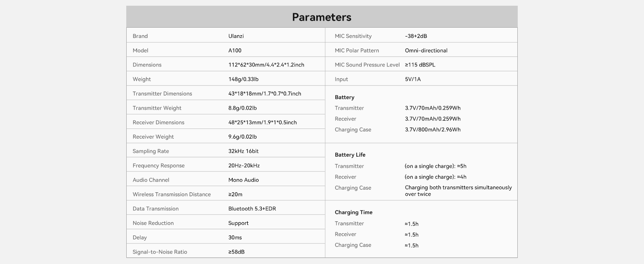Select the 148g/0.33lb weight value
The height and width of the screenshot is (264, 644).
(243, 79)
